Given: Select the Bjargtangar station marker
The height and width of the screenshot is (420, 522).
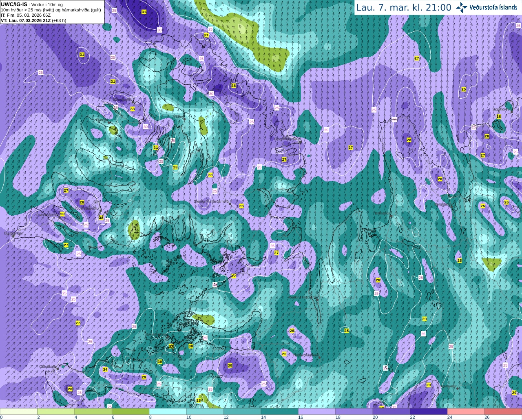Looking at the screenshot, I should pyautogui.click(x=13, y=236).
